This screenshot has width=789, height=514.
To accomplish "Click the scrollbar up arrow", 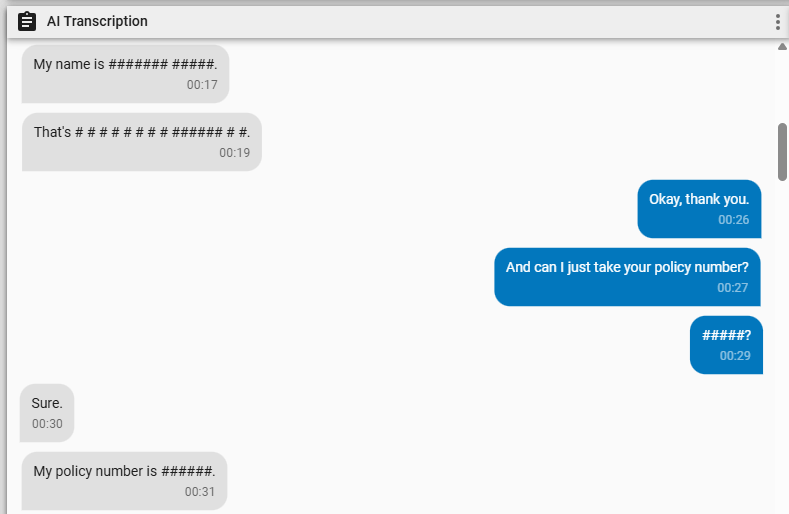I will [782, 46].
